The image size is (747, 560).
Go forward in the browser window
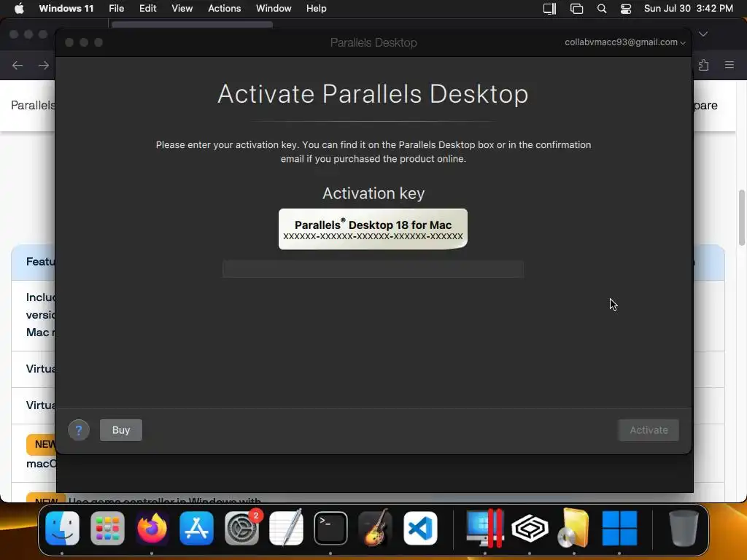click(x=43, y=65)
